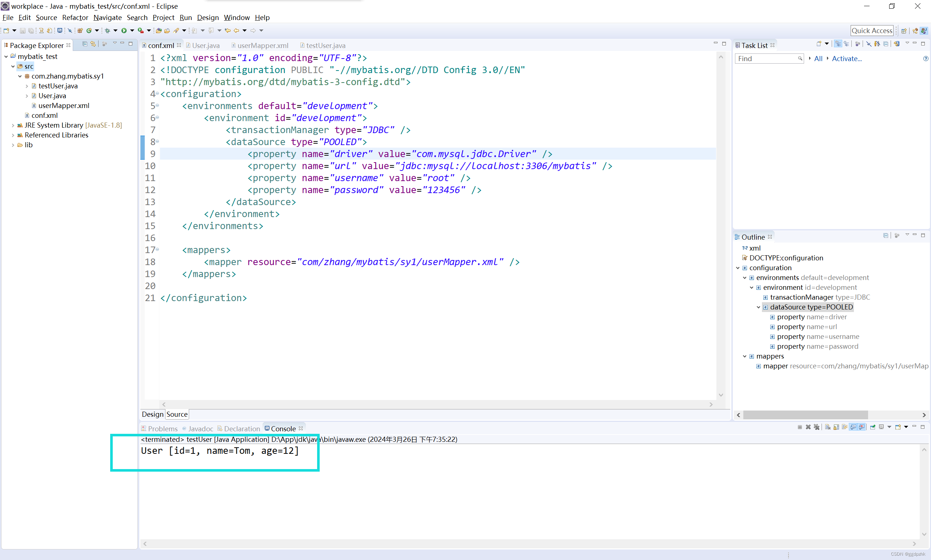931x560 pixels.
Task: Select userMapper.xml in Package Explorer
Action: click(64, 106)
